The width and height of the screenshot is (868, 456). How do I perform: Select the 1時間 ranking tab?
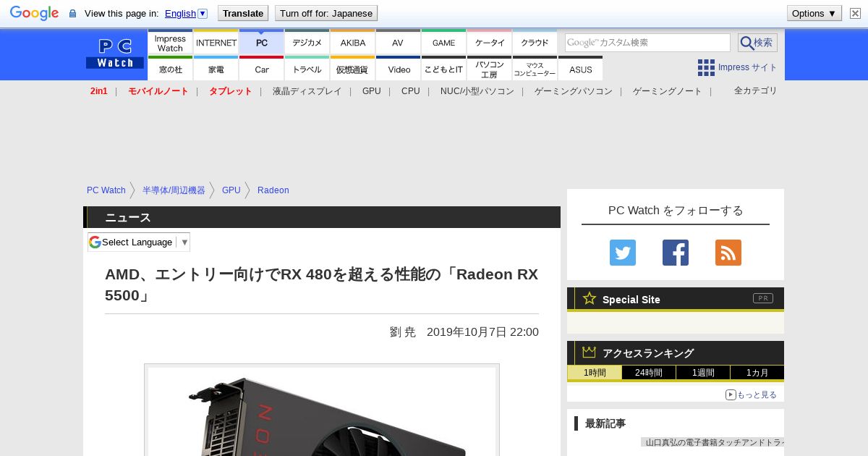pos(595,373)
